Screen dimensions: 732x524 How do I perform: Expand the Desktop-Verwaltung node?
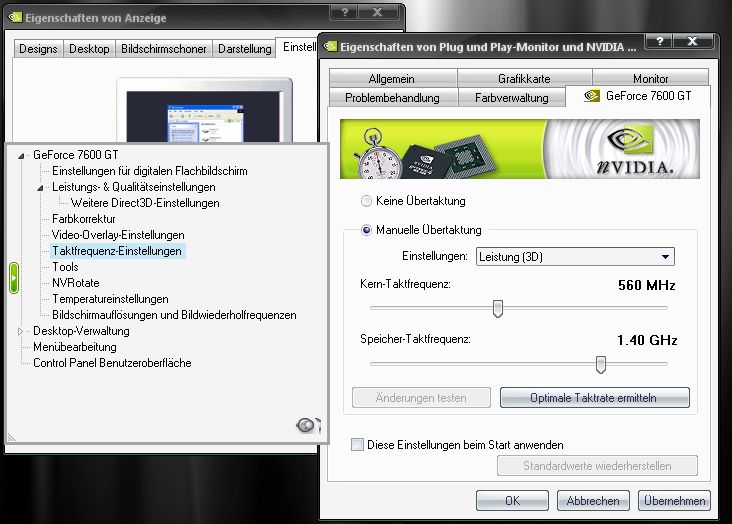pyautogui.click(x=21, y=331)
